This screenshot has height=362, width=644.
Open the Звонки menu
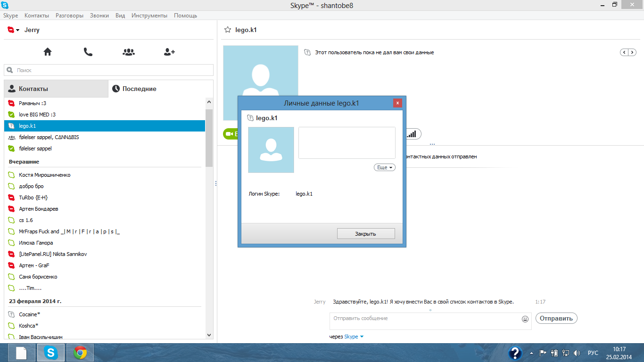pos(99,16)
